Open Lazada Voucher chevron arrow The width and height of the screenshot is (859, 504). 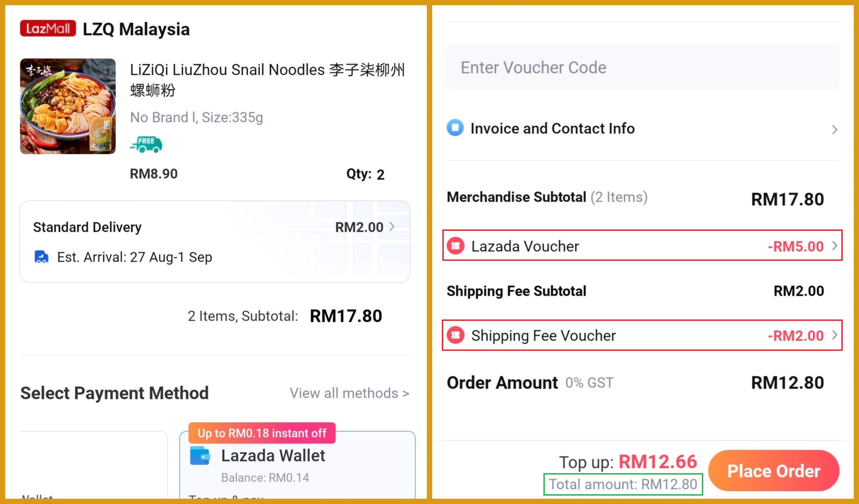(x=835, y=246)
